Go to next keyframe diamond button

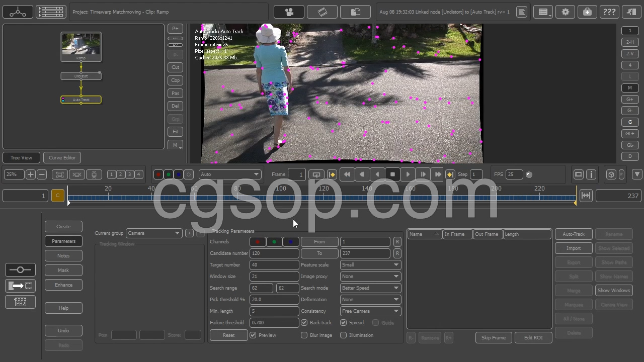click(450, 174)
